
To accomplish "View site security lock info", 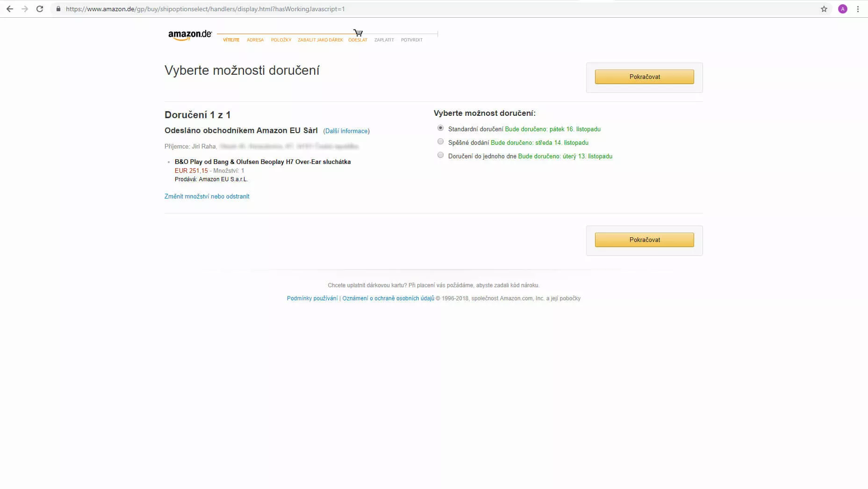I will (58, 9).
